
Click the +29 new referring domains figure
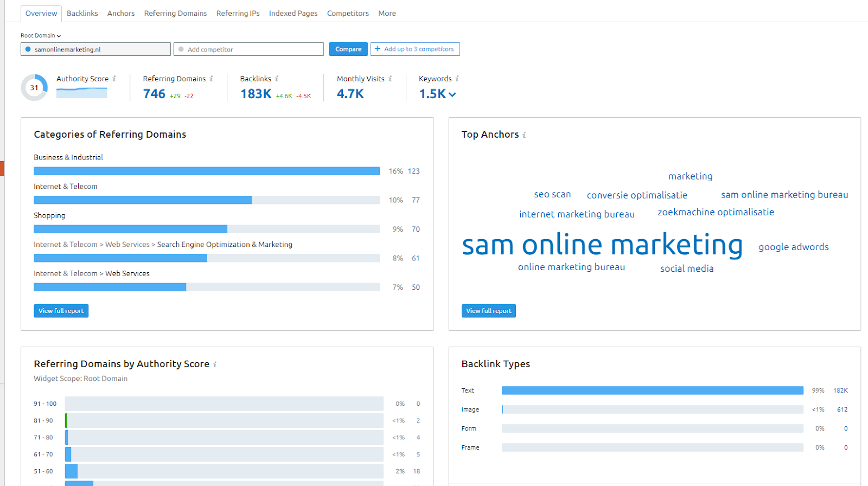[x=175, y=97]
